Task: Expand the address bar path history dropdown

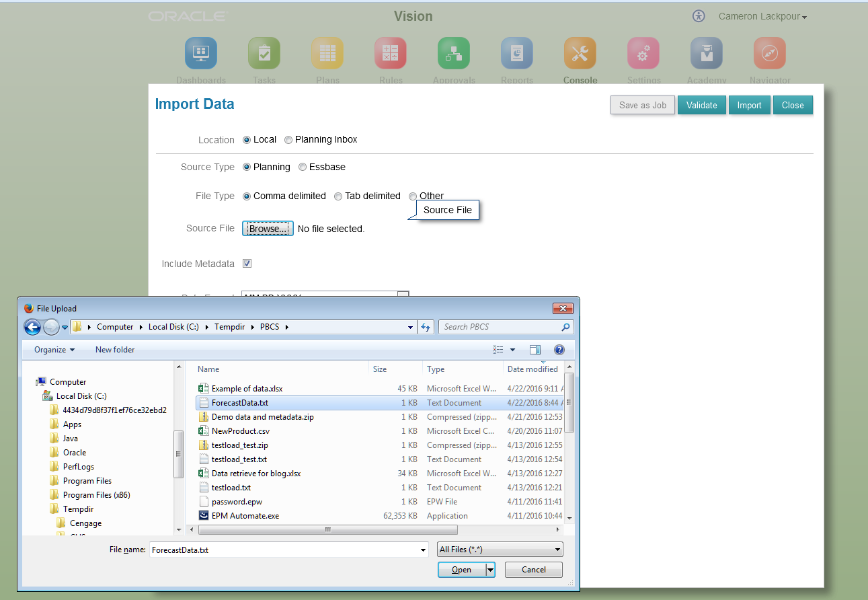Action: click(x=411, y=327)
